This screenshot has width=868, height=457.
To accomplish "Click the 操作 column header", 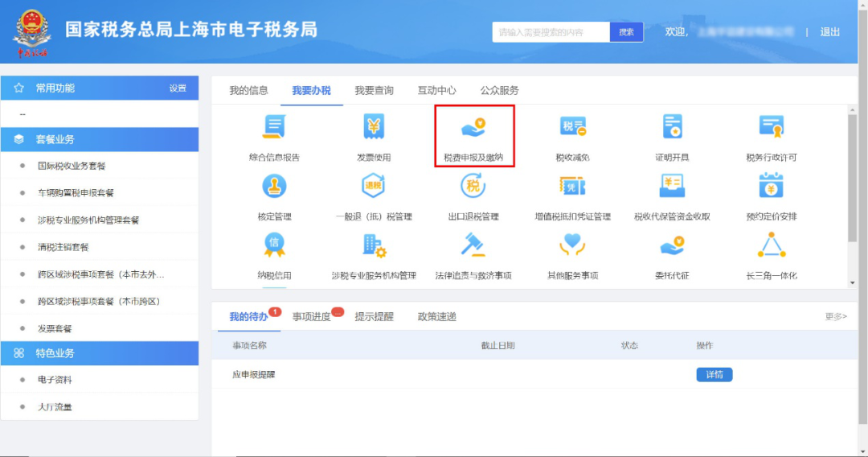I will pyautogui.click(x=705, y=346).
